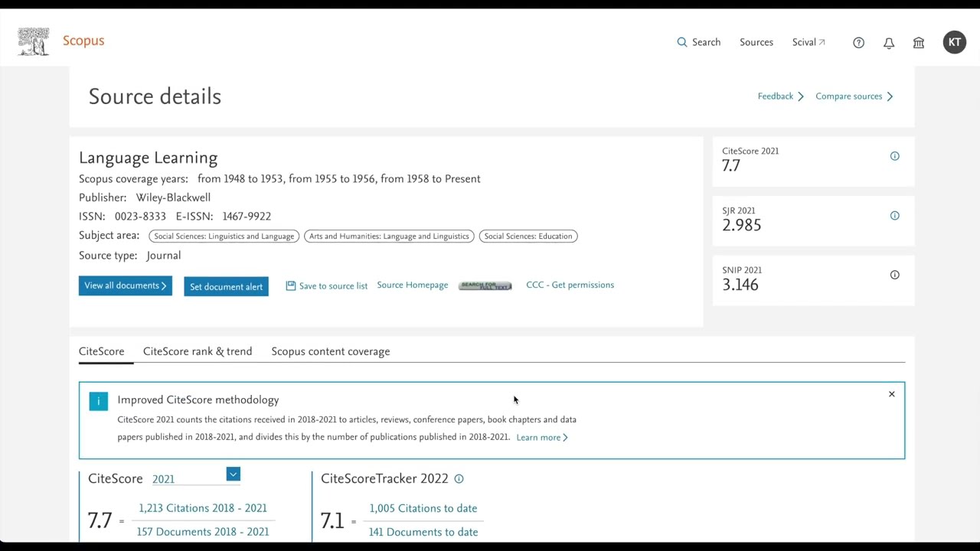
Task: Click the blue info icon in the notice
Action: point(99,401)
